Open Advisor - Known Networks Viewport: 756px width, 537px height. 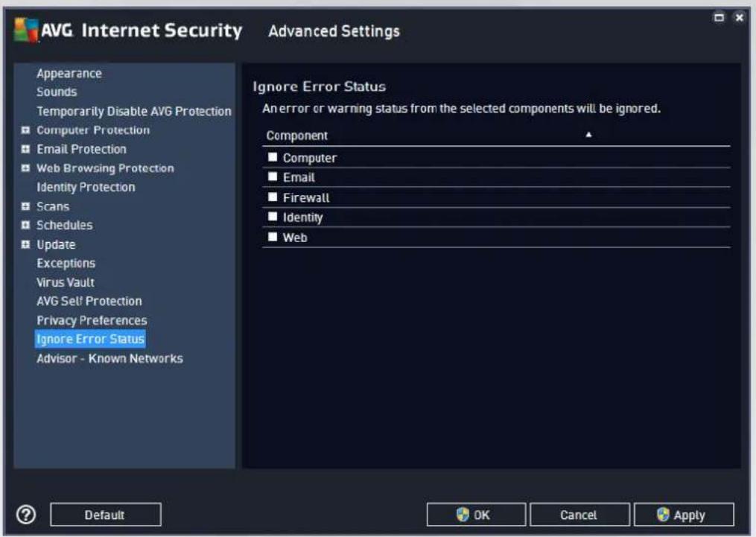[110, 359]
